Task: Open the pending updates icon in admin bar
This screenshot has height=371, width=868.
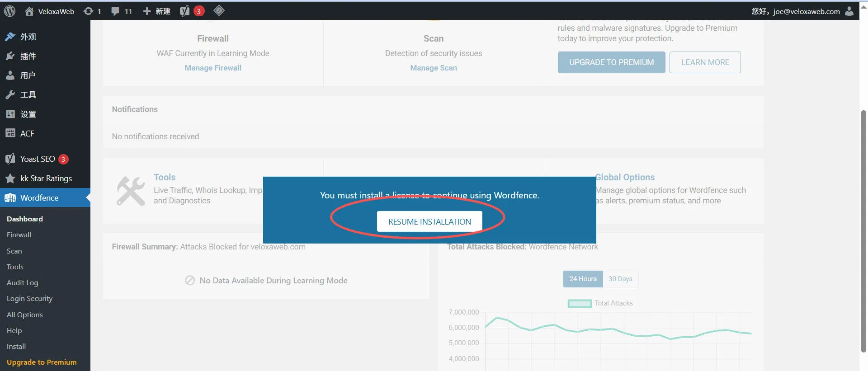Action: (x=89, y=11)
